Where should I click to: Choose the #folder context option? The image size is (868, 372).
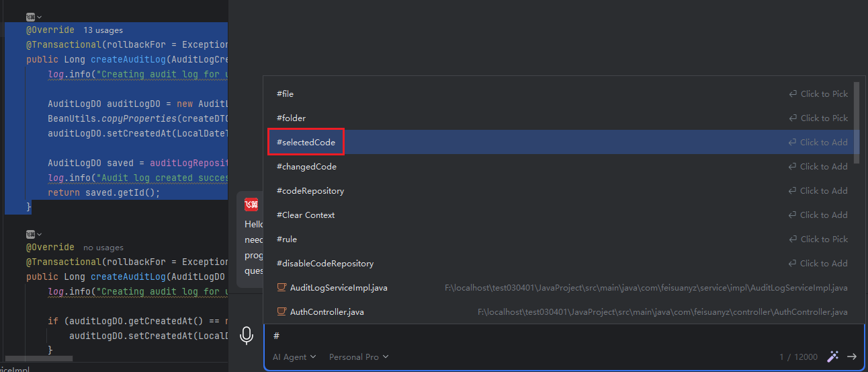click(x=291, y=118)
